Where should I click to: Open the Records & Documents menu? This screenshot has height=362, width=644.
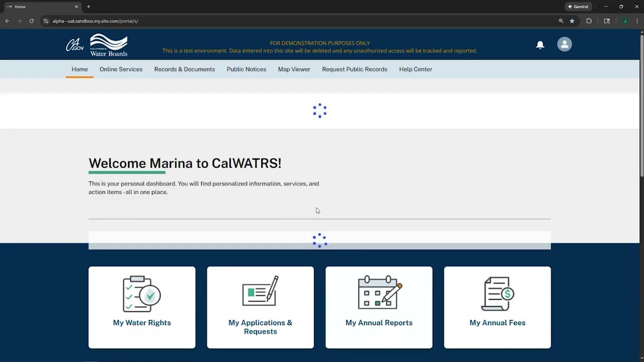[x=185, y=69]
